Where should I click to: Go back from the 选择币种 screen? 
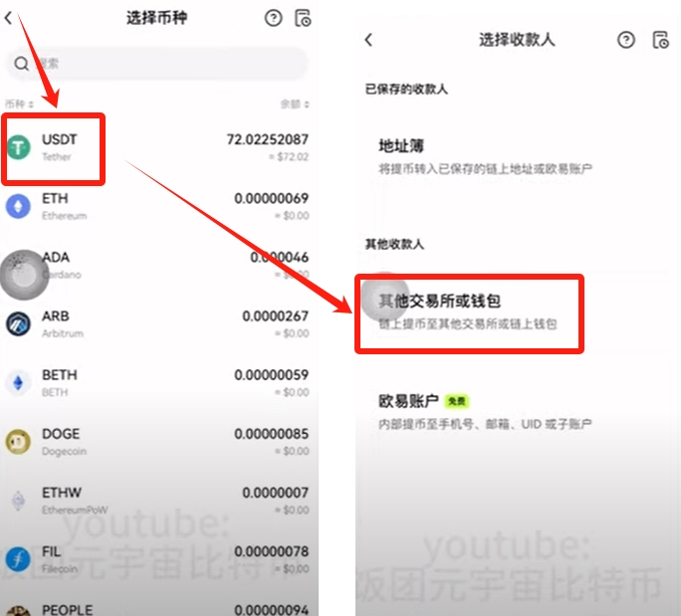click(x=8, y=18)
